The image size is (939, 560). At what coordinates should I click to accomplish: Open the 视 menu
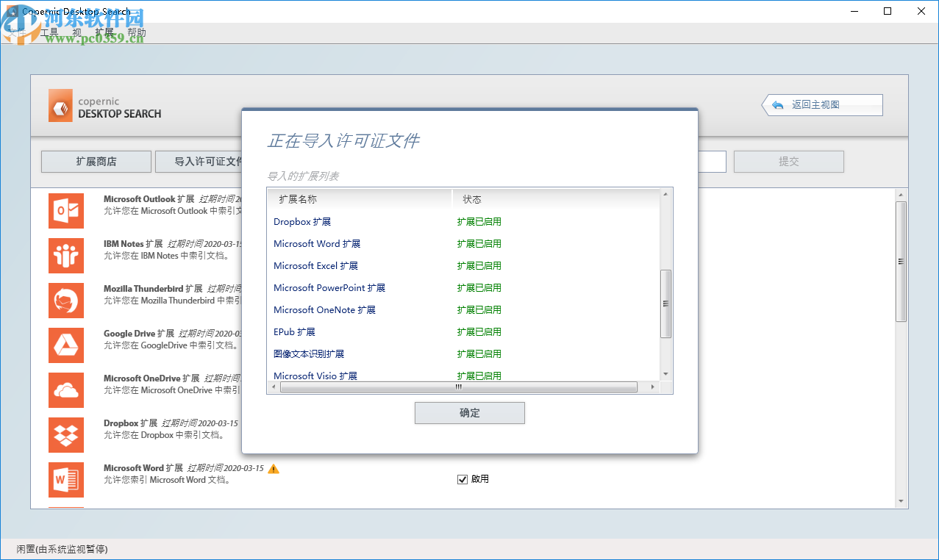pyautogui.click(x=76, y=32)
